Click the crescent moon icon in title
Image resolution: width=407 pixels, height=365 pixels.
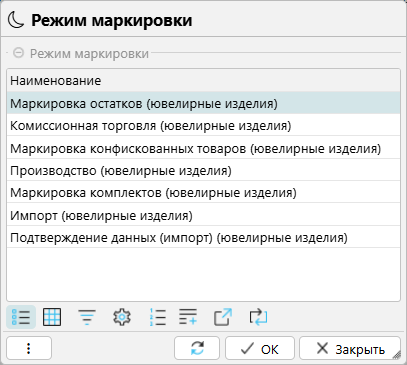click(x=16, y=20)
